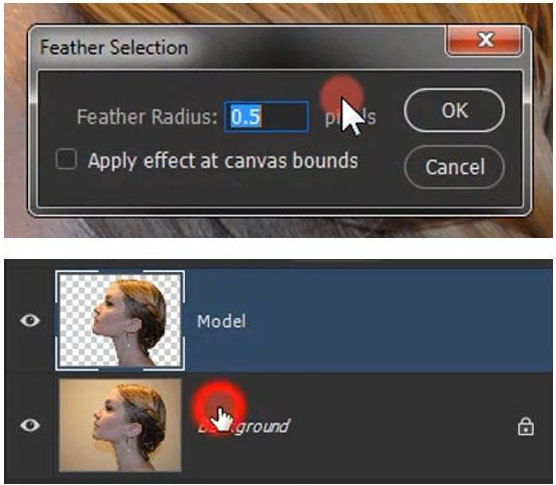Select the Model layer thumbnail
556x485 pixels.
[120, 320]
